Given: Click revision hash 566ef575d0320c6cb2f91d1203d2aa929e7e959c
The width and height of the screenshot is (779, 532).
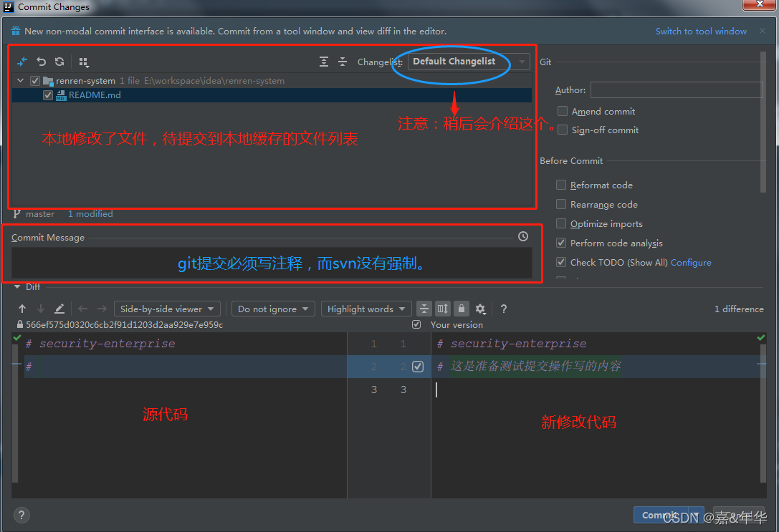Looking at the screenshot, I should tap(124, 324).
